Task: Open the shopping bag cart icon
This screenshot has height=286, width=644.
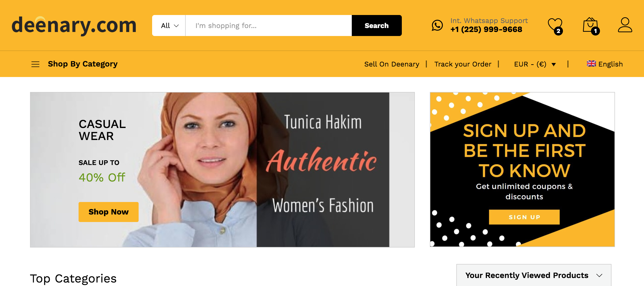Action: pos(590,25)
